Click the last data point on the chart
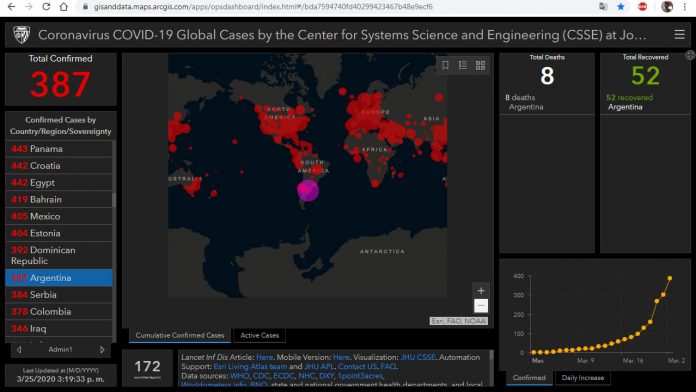This screenshot has height=392, width=696. 670,278
